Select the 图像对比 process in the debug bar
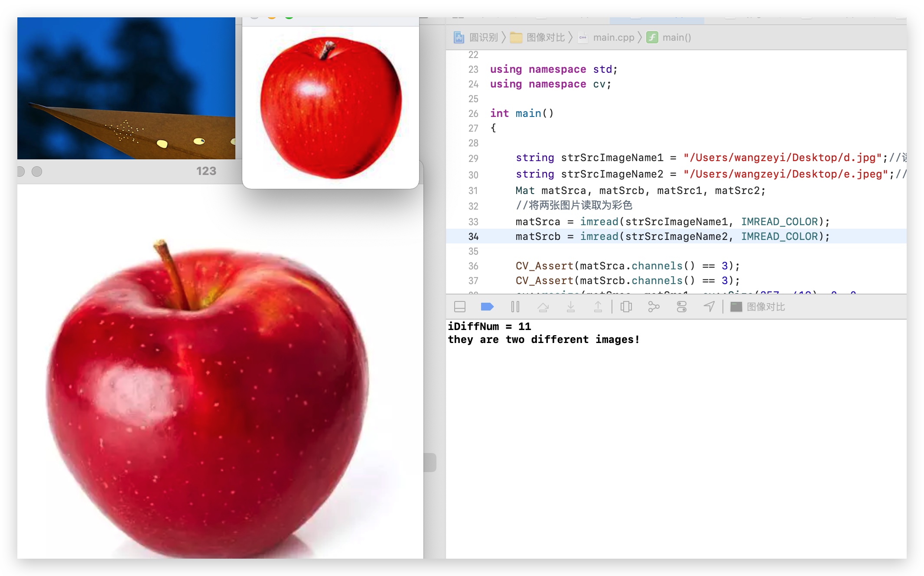Viewport: 924px width, 576px height. (758, 307)
